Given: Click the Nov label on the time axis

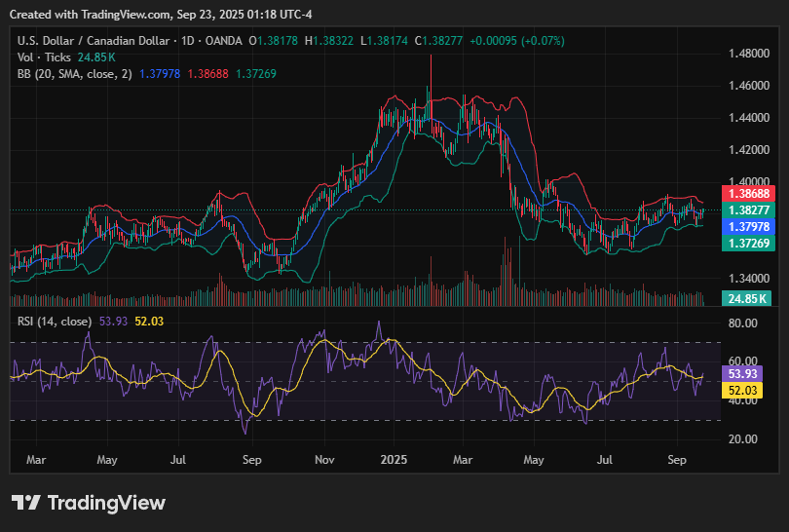Looking at the screenshot, I should tap(324, 460).
